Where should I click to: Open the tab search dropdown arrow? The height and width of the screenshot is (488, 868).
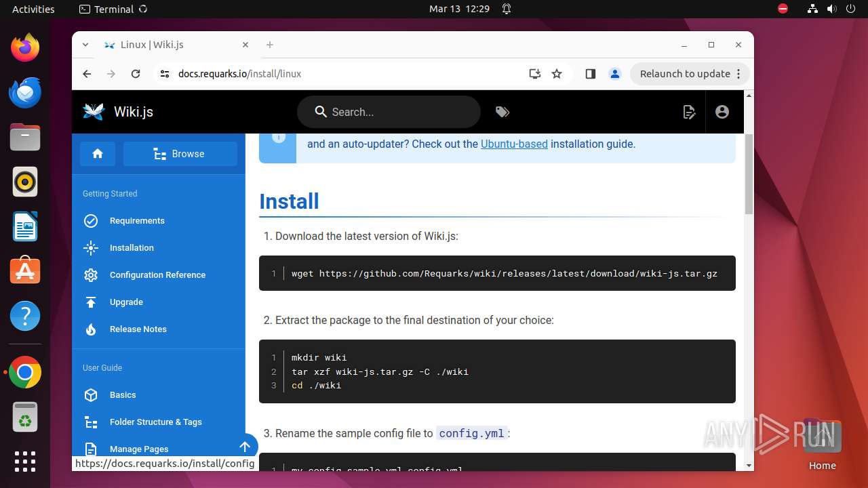tap(85, 45)
